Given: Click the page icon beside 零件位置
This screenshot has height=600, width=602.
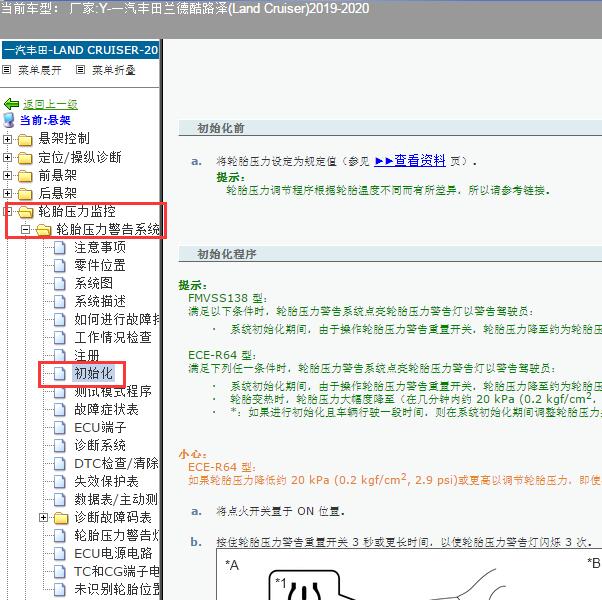Looking at the screenshot, I should click(x=60, y=266).
